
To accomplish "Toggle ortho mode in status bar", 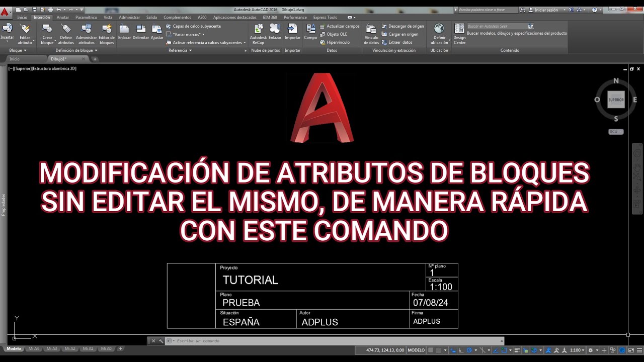I will (x=461, y=350).
